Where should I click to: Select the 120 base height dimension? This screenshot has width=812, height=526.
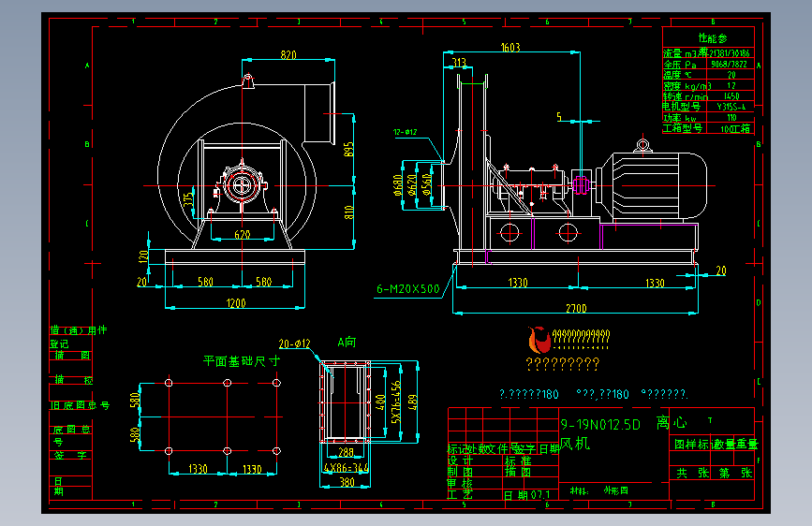pyautogui.click(x=143, y=256)
